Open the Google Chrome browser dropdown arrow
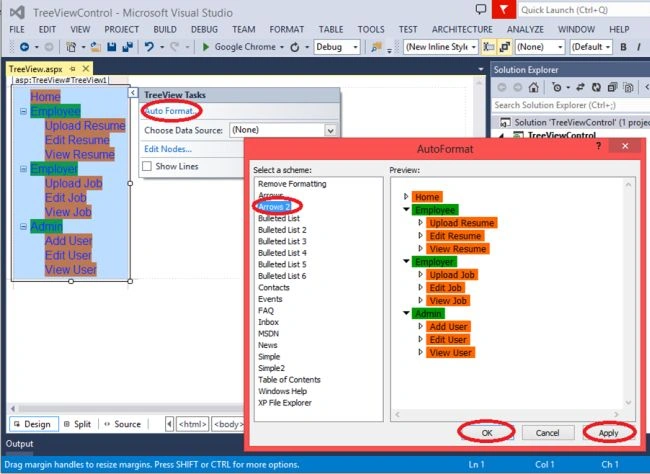Image resolution: width=650 pixels, height=474 pixels. coord(282,47)
